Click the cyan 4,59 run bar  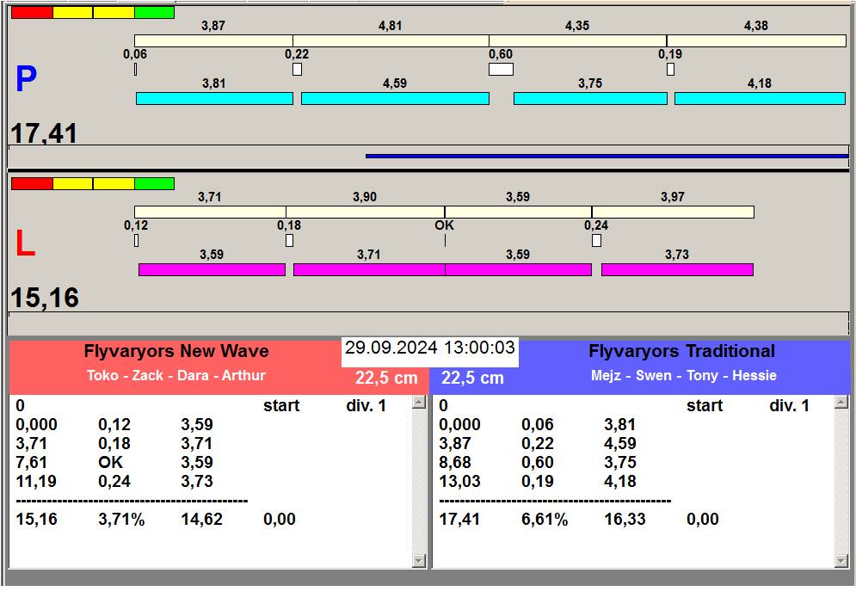[395, 99]
